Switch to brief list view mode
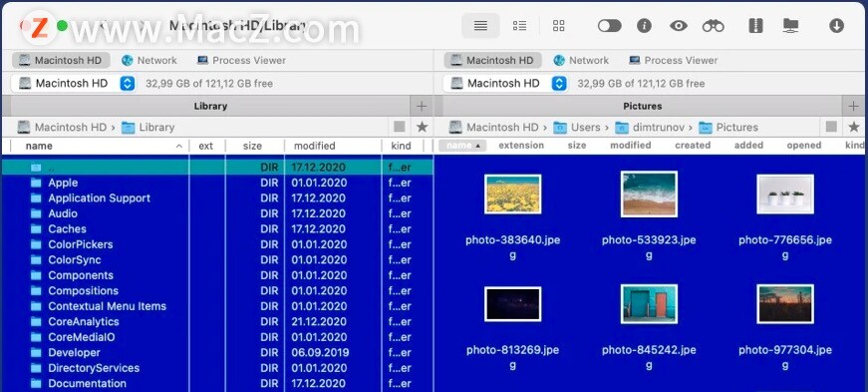The height and width of the screenshot is (392, 868). [519, 26]
